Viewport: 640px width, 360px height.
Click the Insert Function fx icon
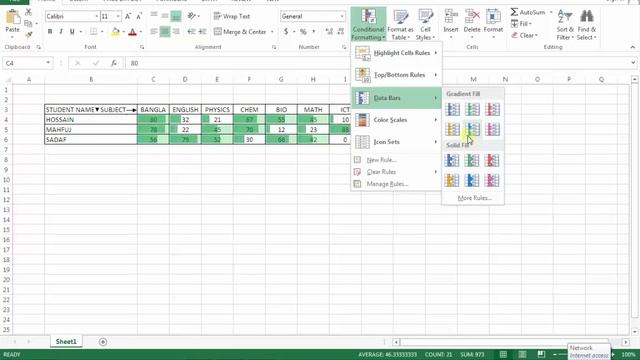point(114,63)
